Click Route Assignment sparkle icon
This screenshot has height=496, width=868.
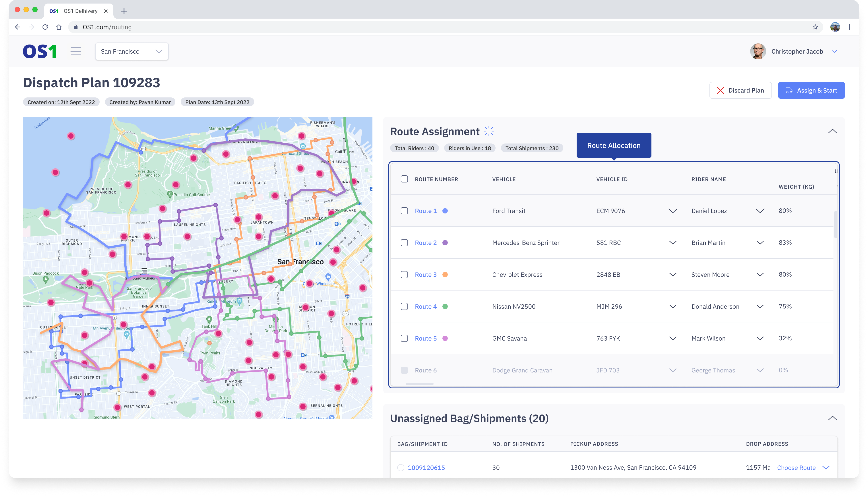pos(489,131)
